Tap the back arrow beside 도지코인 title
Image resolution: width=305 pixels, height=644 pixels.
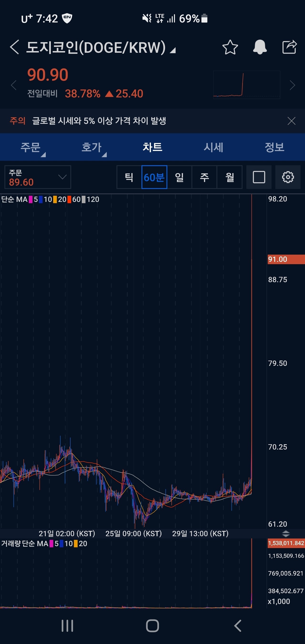[15, 47]
